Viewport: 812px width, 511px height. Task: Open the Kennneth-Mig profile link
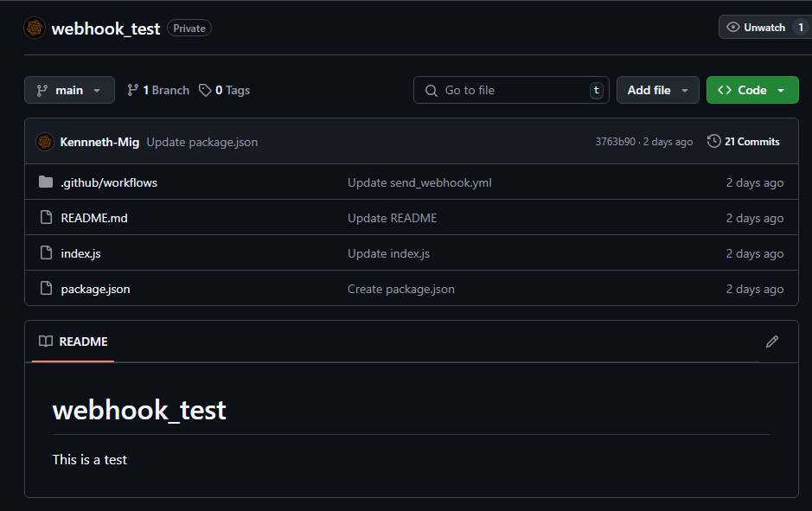click(x=99, y=142)
